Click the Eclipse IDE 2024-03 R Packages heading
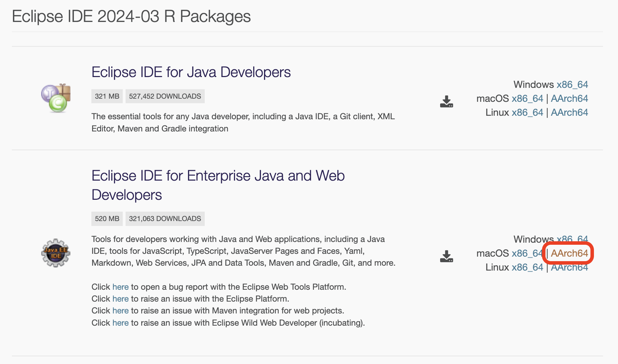 [x=131, y=16]
